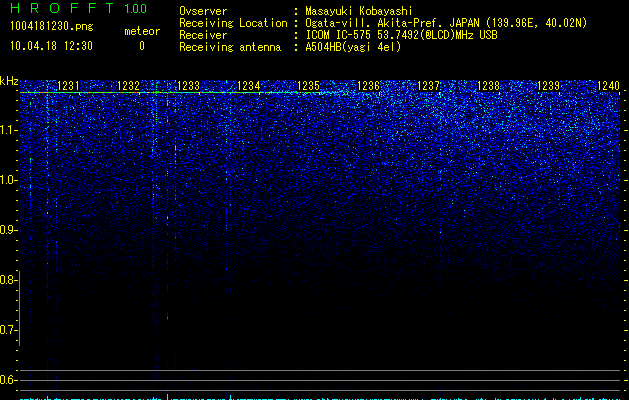The width and height of the screenshot is (629, 400).
Task: Click time marker 1239
Action: point(548,86)
